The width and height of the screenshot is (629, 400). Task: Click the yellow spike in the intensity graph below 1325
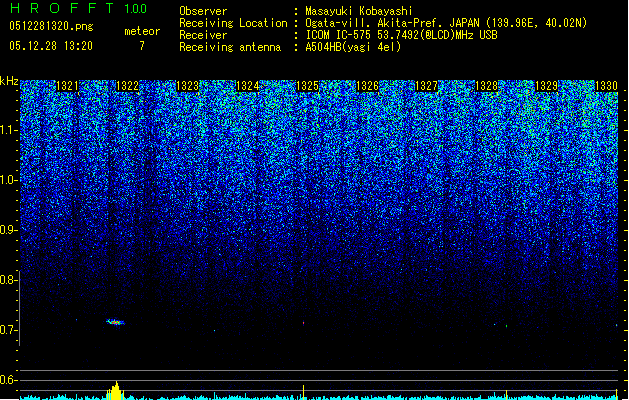coord(303,392)
